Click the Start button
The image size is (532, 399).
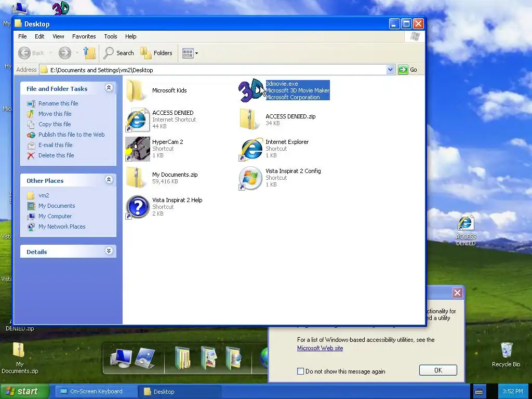coord(24,392)
